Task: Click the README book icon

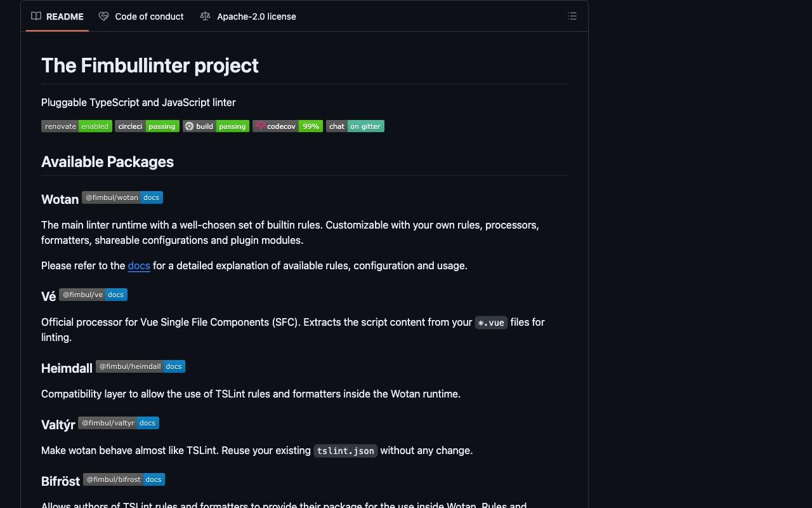Action: click(36, 17)
